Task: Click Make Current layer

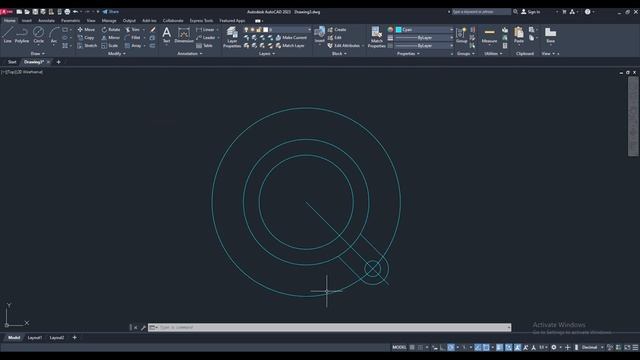Action: pyautogui.click(x=291, y=38)
